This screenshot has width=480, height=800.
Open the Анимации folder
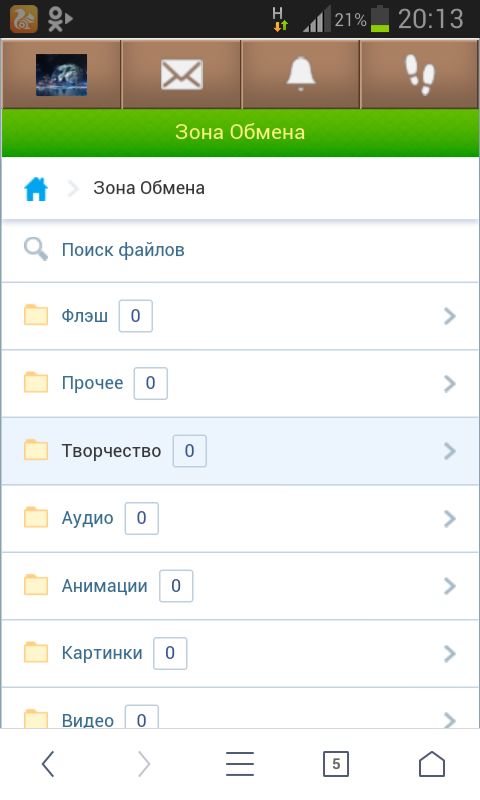pyautogui.click(x=240, y=586)
